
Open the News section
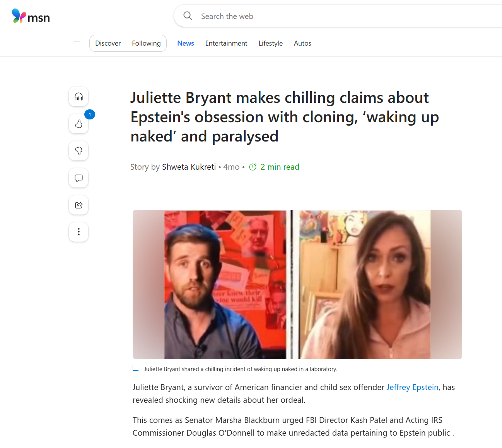pyautogui.click(x=186, y=43)
